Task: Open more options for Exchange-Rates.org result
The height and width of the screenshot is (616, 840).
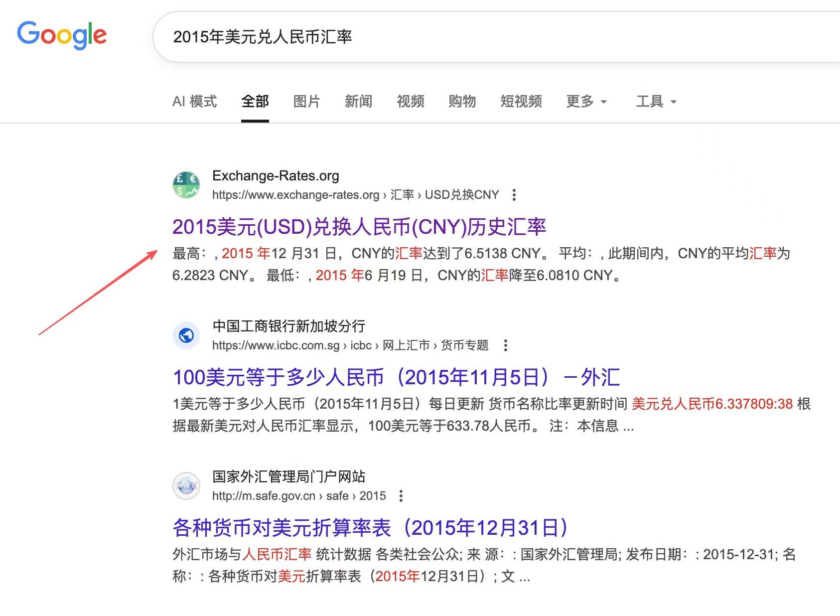Action: 514,195
